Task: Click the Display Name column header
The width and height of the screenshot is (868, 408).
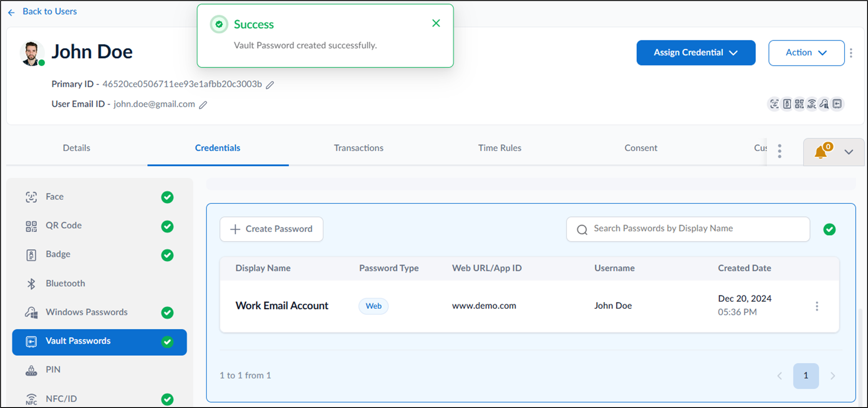Action: (x=263, y=268)
